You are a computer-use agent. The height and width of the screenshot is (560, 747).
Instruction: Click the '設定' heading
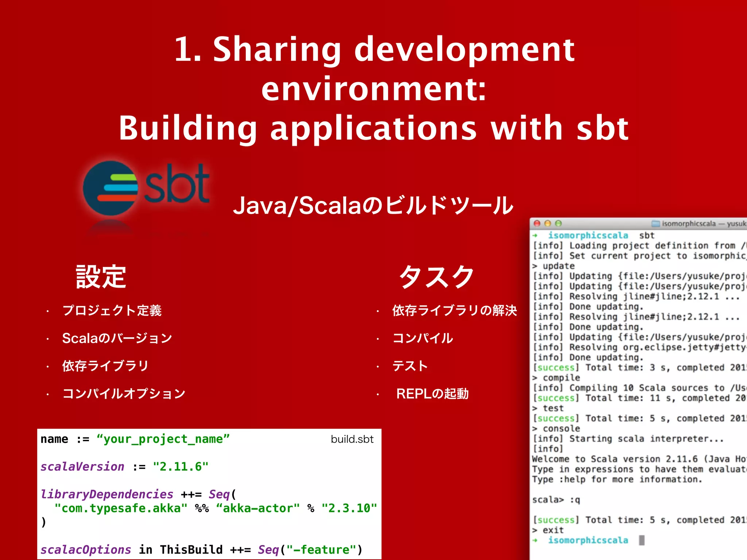tap(101, 277)
